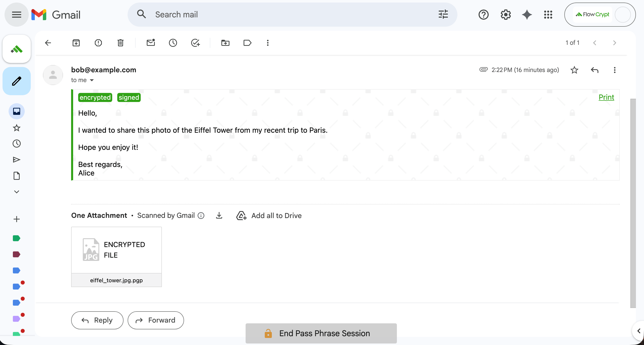
Task: Open the Google apps grid
Action: (x=548, y=15)
